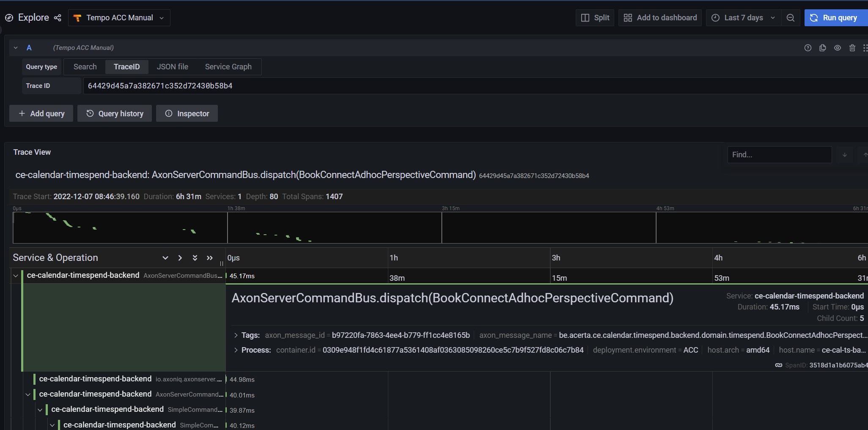Click the Find search field in Trace View
This screenshot has height=430, width=868.
click(x=779, y=155)
